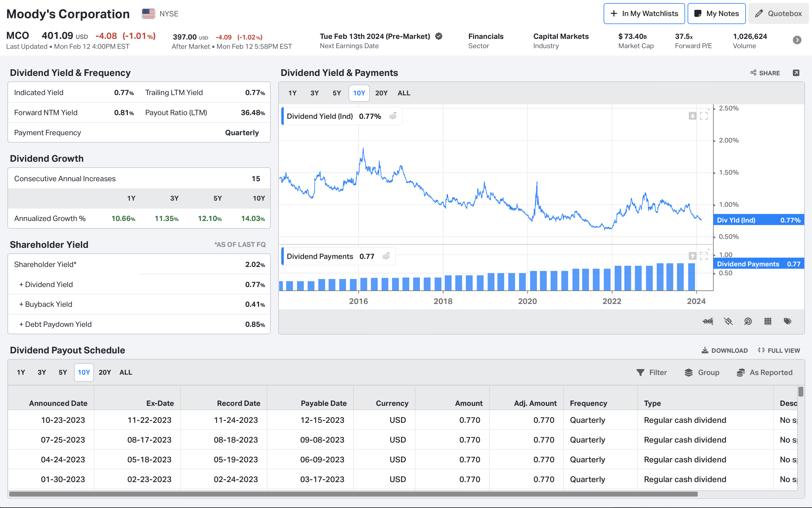Click the Consecutive Annual Increases value 15
Viewport: 812px width, 508px height.
pyautogui.click(x=256, y=179)
